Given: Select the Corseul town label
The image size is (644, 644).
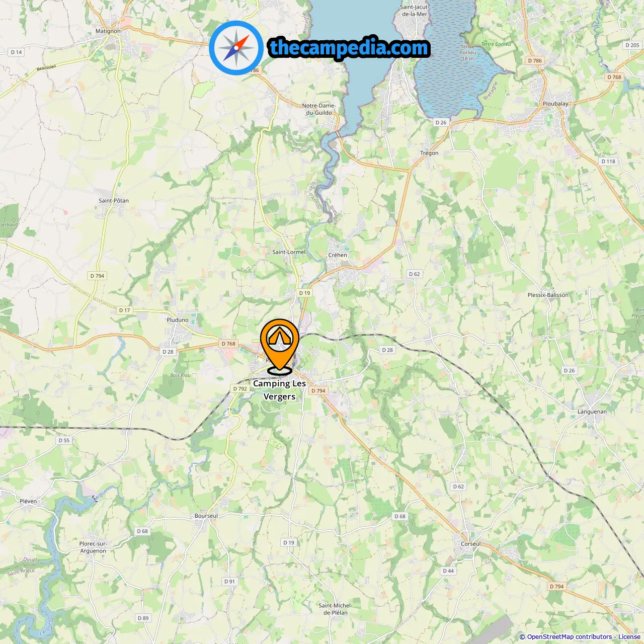Looking at the screenshot, I should 471,544.
